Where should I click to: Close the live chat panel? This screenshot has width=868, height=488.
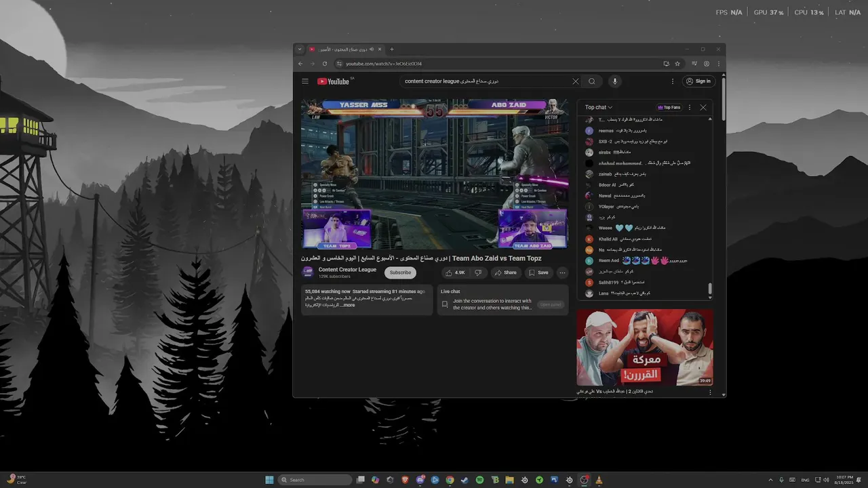(x=703, y=107)
